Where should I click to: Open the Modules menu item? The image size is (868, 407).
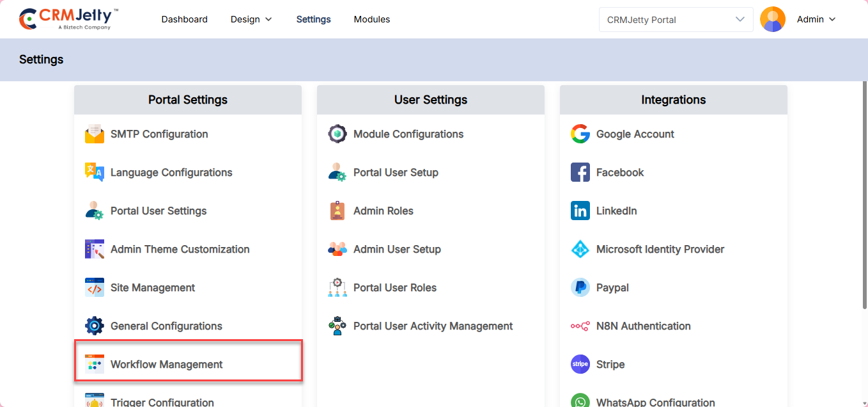372,19
